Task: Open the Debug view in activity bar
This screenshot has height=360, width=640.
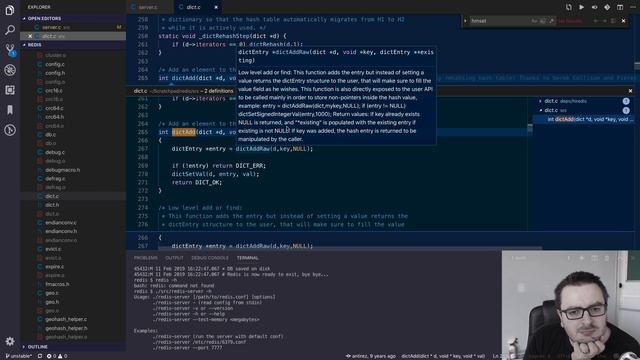Action: [x=10, y=70]
